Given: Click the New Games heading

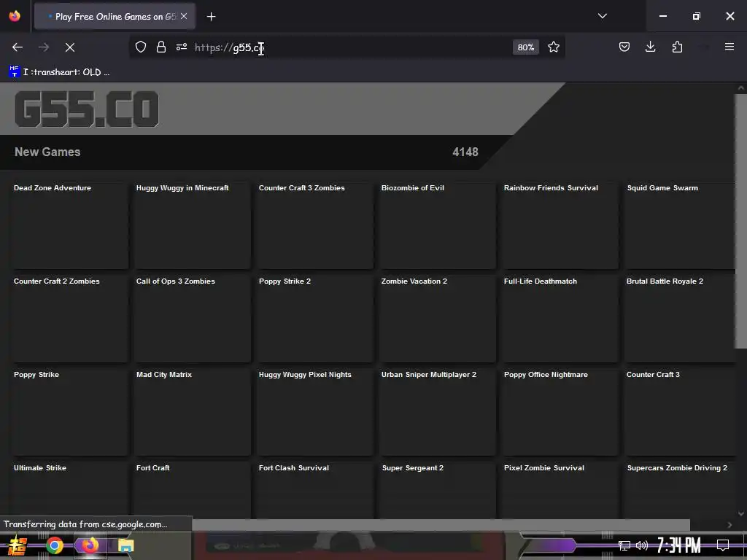Looking at the screenshot, I should click(x=47, y=152).
